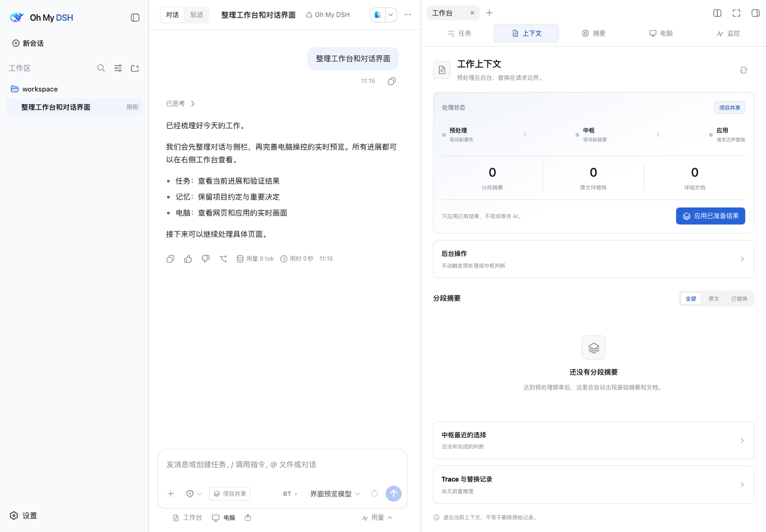The width and height of the screenshot is (766, 532).
Task: Select the 中枢 stage
Action: click(591, 135)
